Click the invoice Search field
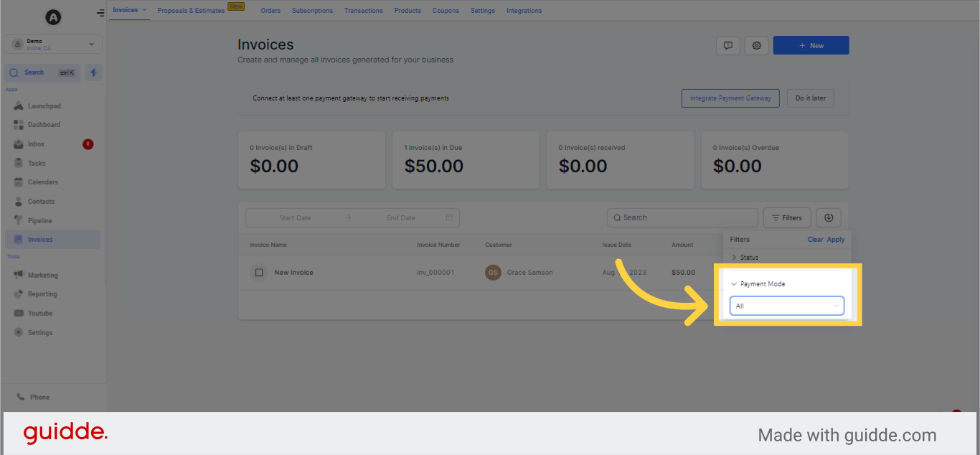This screenshot has width=980, height=455. point(682,217)
